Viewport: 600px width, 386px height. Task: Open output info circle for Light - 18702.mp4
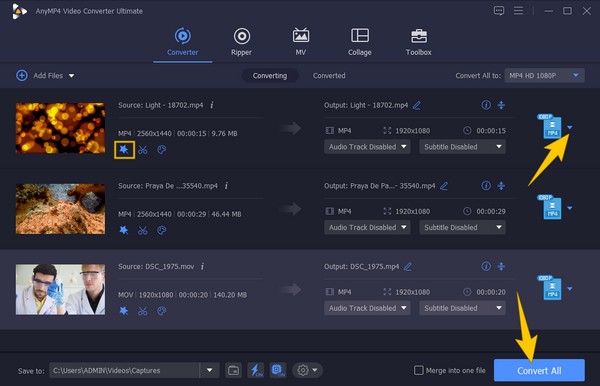click(486, 105)
